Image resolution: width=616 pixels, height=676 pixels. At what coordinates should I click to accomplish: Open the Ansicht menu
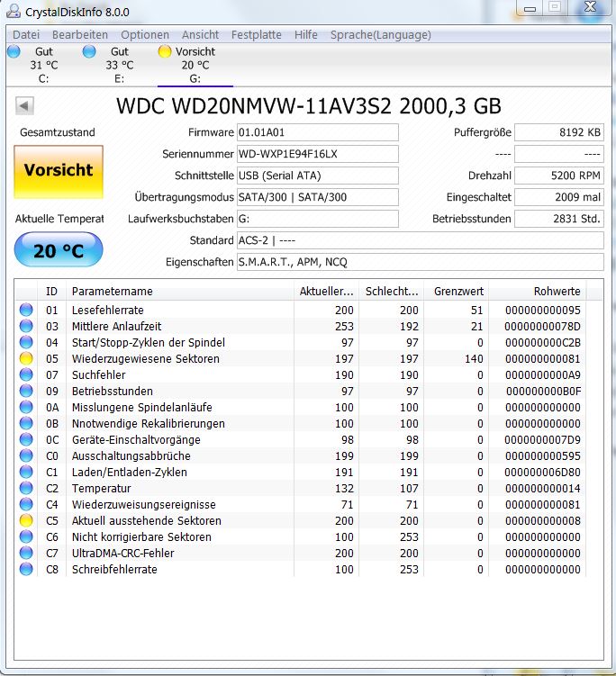(200, 34)
